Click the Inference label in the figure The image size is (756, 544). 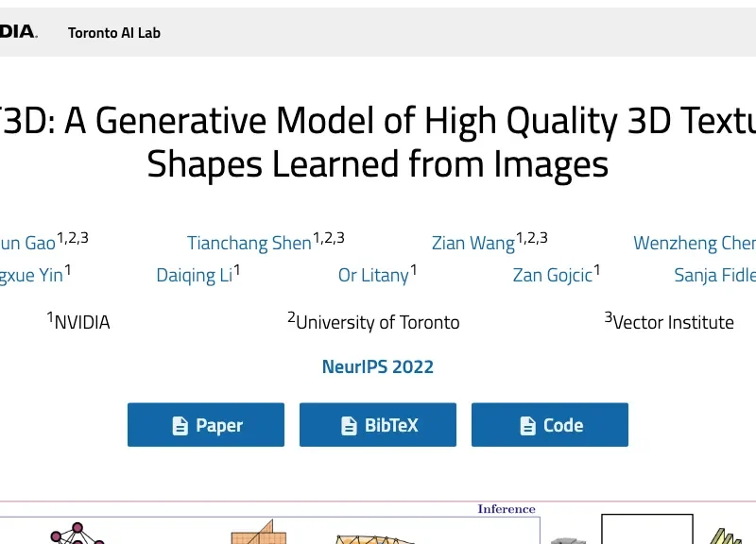(x=507, y=509)
